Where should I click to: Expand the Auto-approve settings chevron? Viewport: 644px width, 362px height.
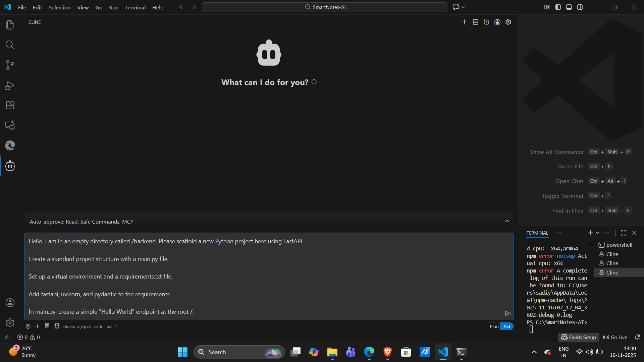pyautogui.click(x=507, y=221)
